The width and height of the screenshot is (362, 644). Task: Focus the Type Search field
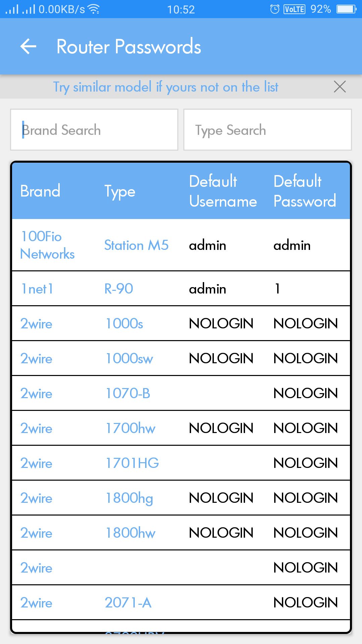(267, 130)
